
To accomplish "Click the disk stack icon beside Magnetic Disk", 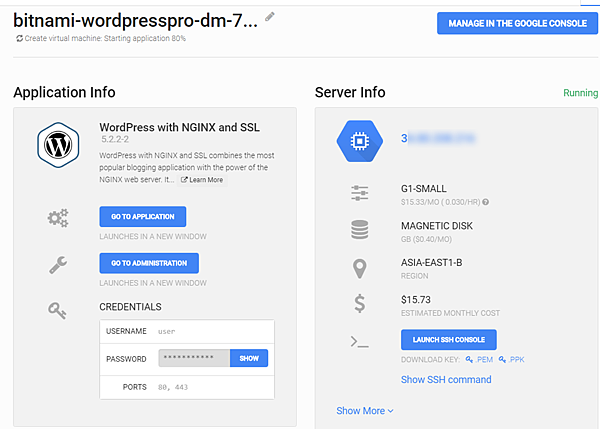I will tap(360, 230).
